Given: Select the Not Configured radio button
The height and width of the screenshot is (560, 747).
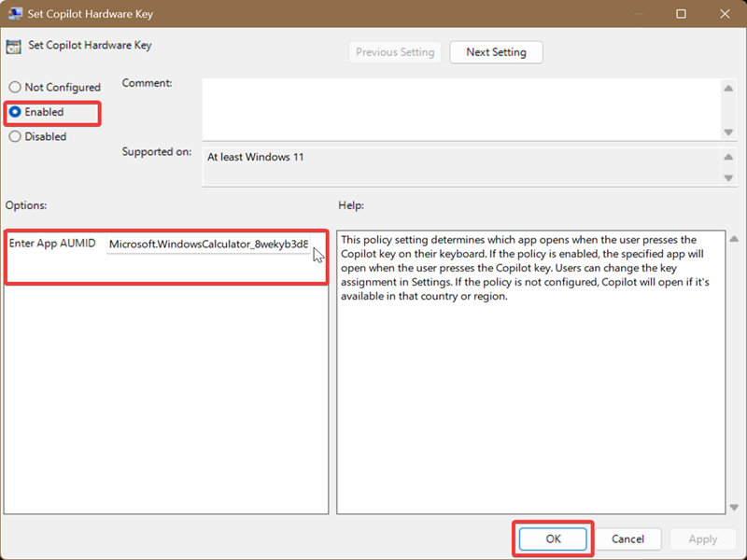Looking at the screenshot, I should click(x=15, y=87).
